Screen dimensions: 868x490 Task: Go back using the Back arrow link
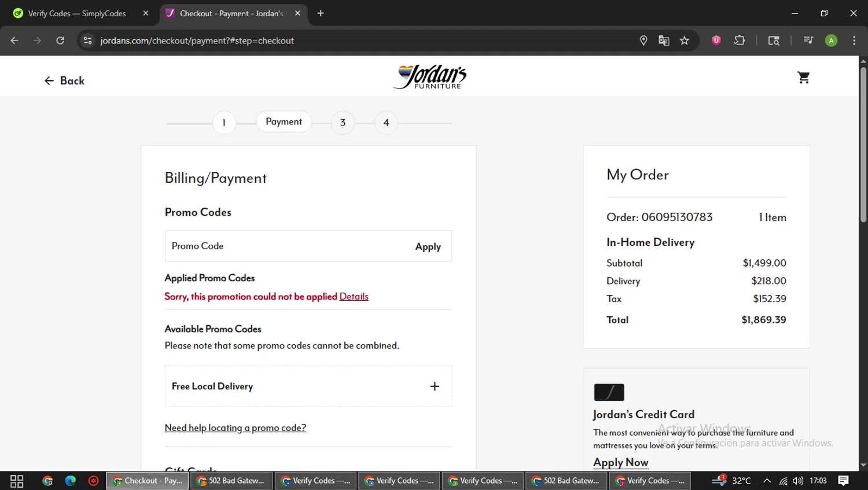coord(64,81)
